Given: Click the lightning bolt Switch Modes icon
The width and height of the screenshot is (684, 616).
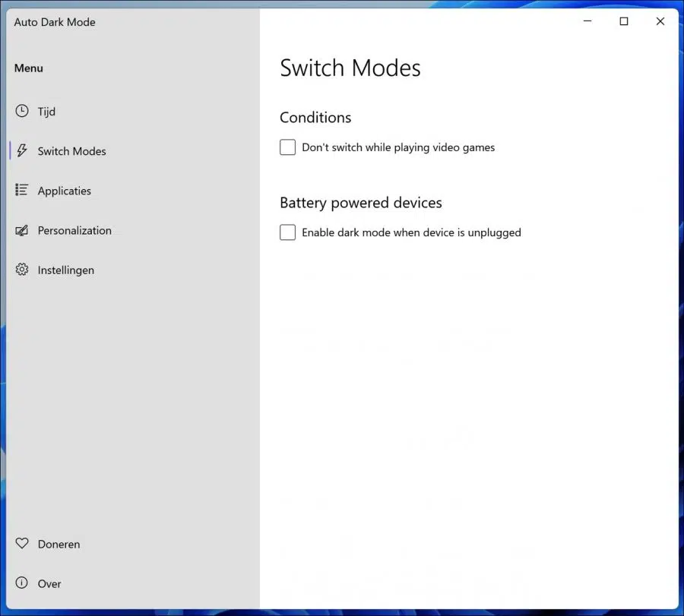Looking at the screenshot, I should pos(22,151).
